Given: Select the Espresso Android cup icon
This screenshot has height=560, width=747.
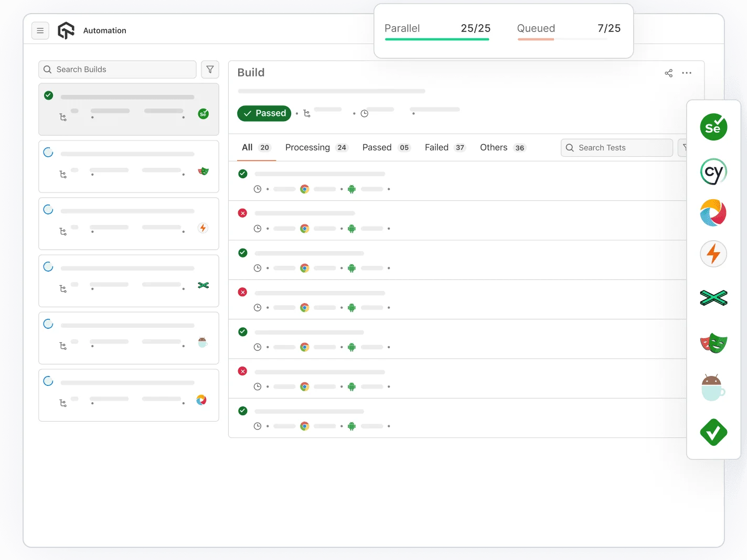Looking at the screenshot, I should (713, 388).
